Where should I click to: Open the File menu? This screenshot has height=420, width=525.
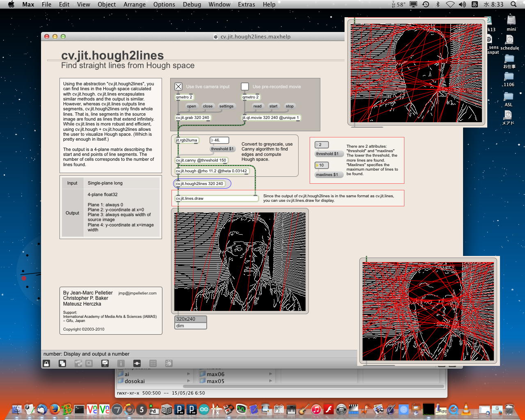[x=47, y=5]
